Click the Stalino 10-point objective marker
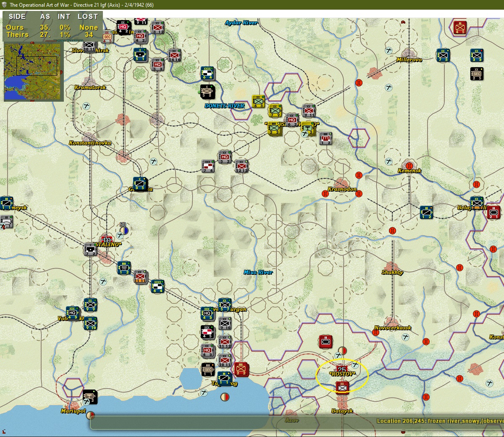The height and width of the screenshot is (437, 504). pyautogui.click(x=107, y=239)
